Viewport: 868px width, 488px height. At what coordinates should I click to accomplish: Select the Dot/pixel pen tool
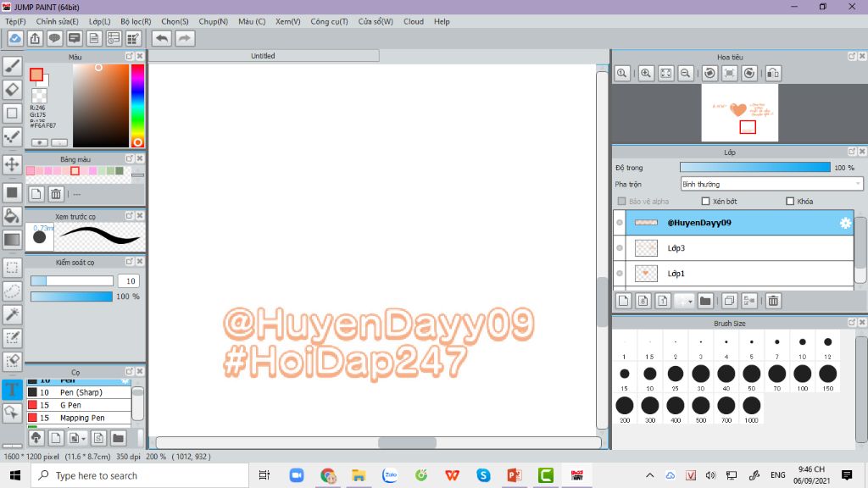(x=12, y=136)
